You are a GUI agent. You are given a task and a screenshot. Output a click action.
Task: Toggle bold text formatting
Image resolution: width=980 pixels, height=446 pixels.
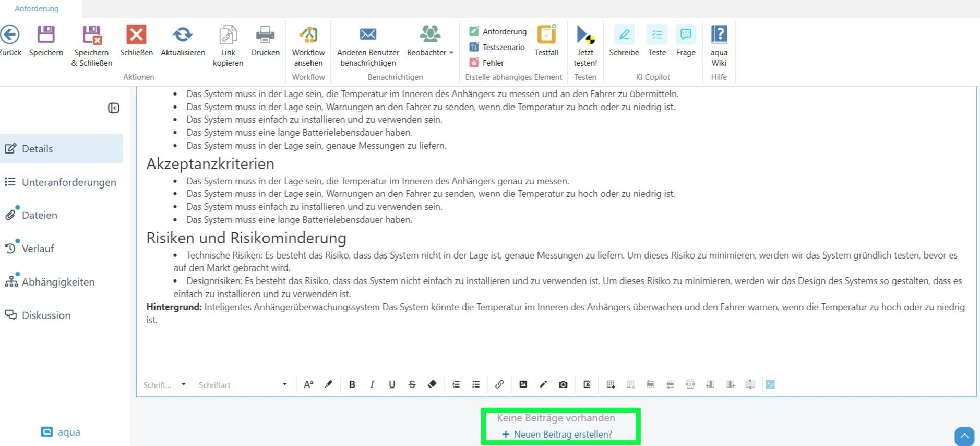(x=352, y=384)
